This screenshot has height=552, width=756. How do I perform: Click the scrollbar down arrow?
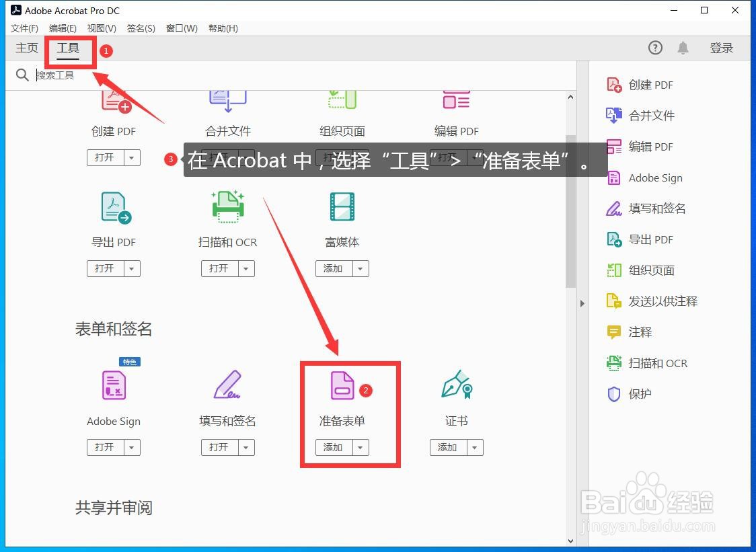[570, 541]
